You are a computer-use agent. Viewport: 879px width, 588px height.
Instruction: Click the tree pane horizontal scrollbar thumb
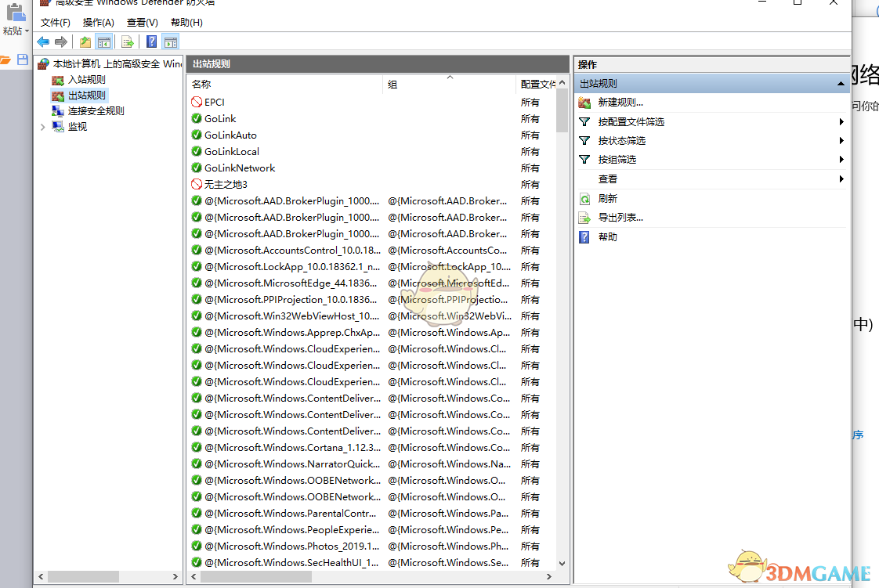83,576
